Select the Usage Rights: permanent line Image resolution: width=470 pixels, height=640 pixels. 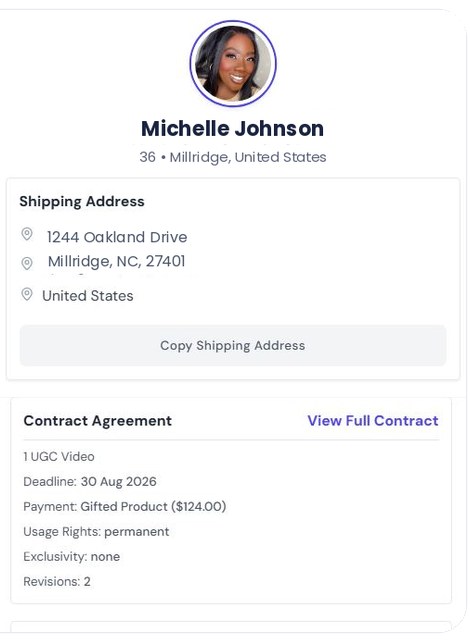(x=96, y=532)
